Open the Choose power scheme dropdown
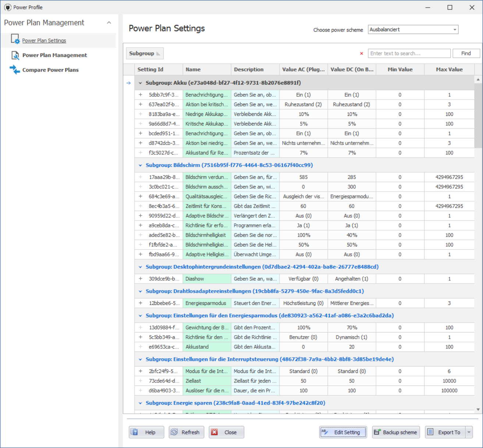The image size is (483, 448). click(455, 29)
